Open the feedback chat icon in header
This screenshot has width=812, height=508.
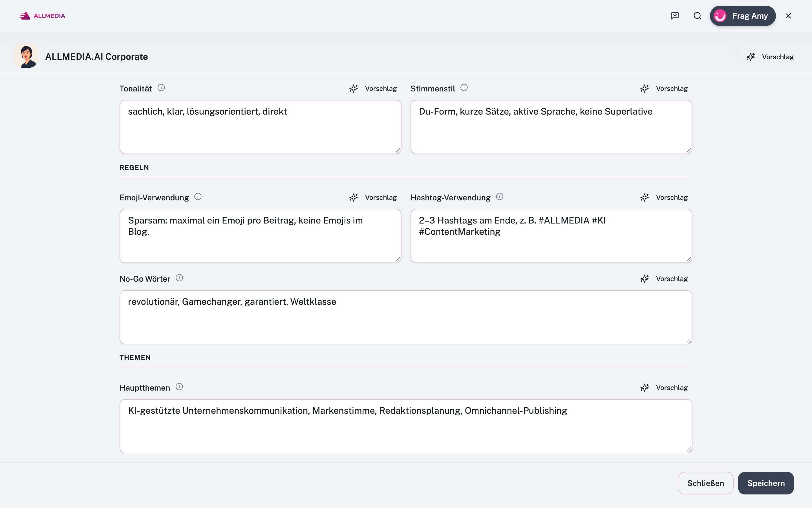(x=675, y=16)
